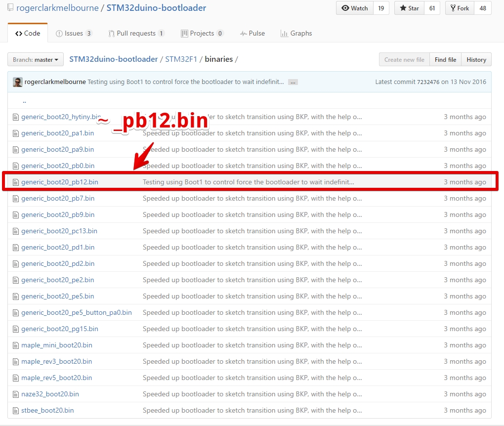
Task: Click the file icon next to maple_mini_boot20.bin
Action: (x=16, y=345)
